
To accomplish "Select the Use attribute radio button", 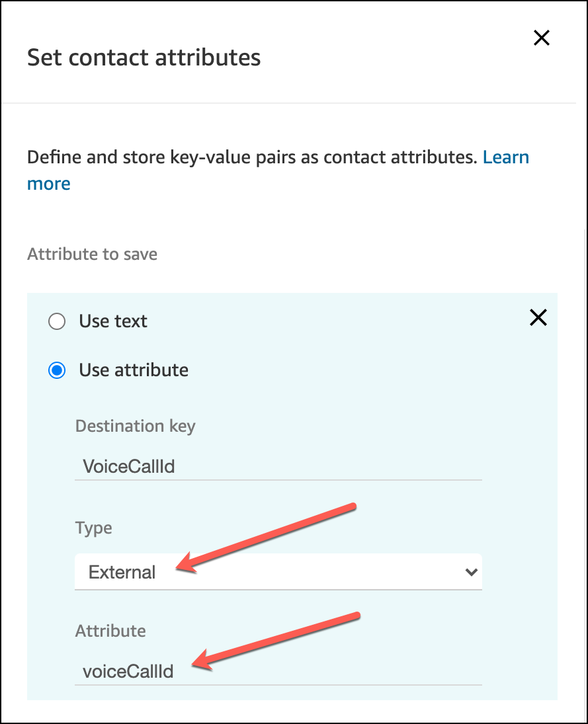I will 57,370.
